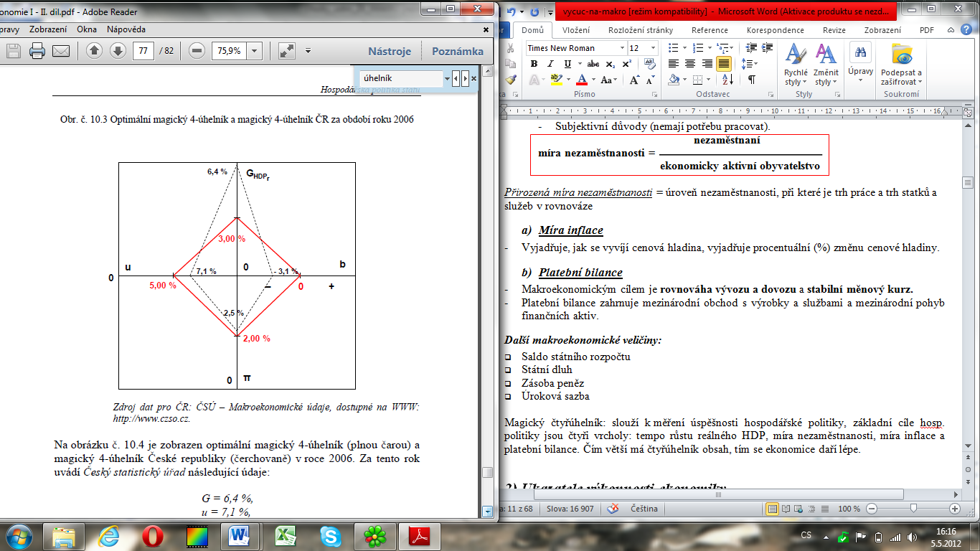The image size is (980, 551).
Task: Open the Okna menu in Adobe Reader
Action: point(87,29)
